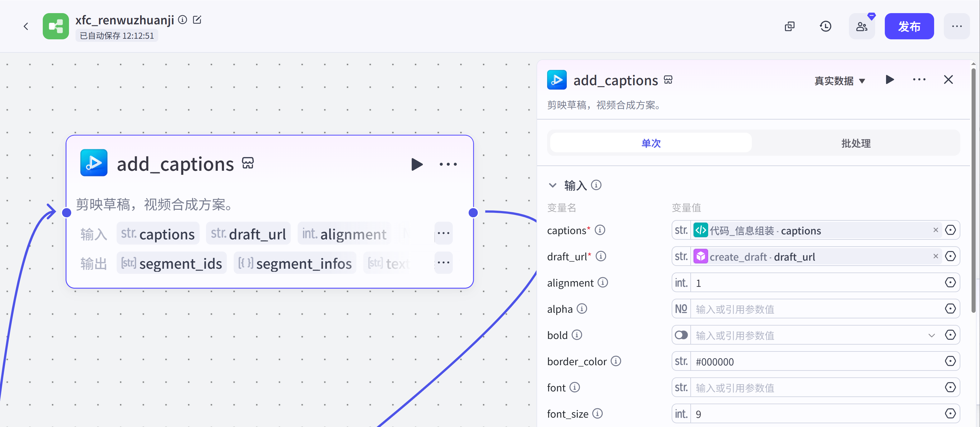Image resolution: width=980 pixels, height=427 pixels.
Task: Click edit icon next to workflow name
Action: click(197, 20)
